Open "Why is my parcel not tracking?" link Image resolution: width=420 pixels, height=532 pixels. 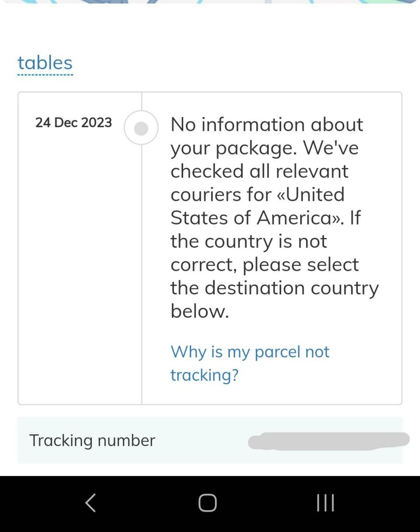pyautogui.click(x=250, y=352)
